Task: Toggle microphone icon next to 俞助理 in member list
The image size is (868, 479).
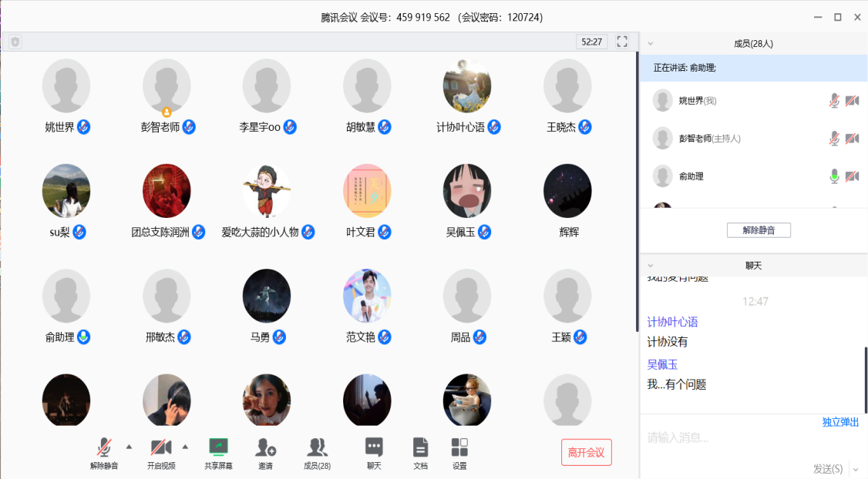Action: [833, 176]
